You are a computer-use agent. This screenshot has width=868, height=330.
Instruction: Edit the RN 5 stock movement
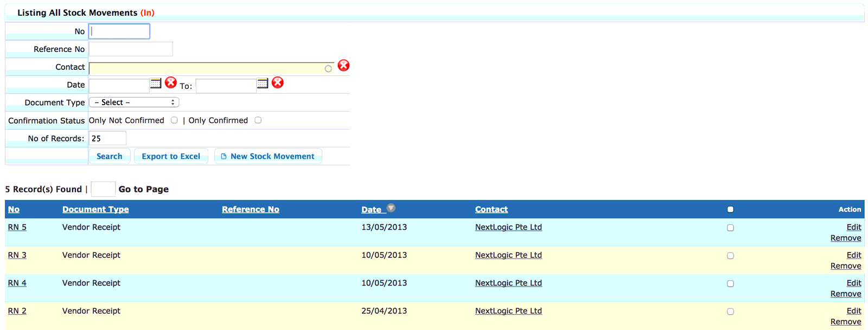point(854,228)
